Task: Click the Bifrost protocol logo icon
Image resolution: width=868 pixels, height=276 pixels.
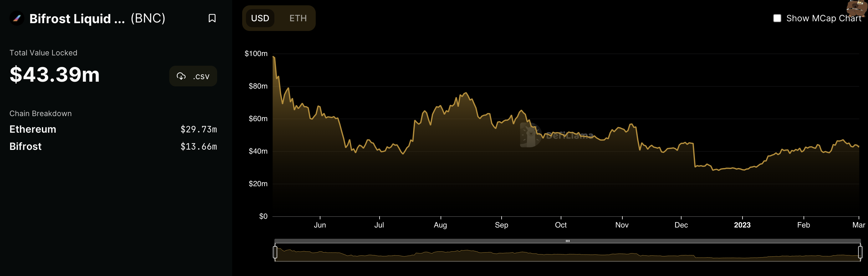Action: point(17,18)
